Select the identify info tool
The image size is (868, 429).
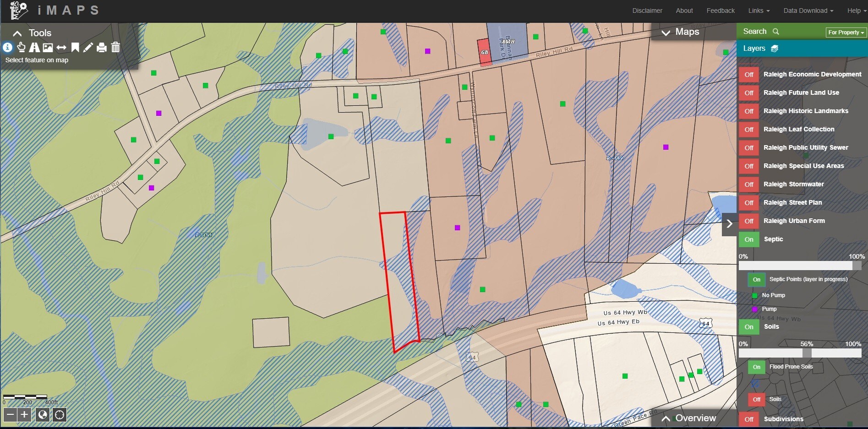click(7, 47)
